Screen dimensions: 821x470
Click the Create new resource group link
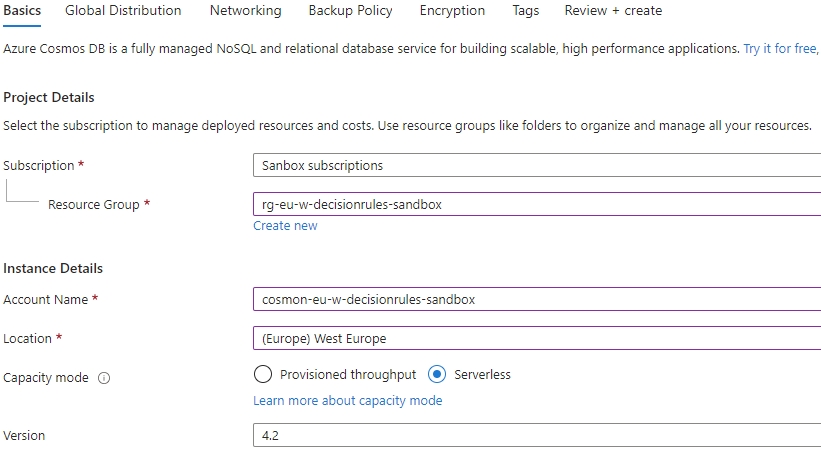[x=285, y=226]
